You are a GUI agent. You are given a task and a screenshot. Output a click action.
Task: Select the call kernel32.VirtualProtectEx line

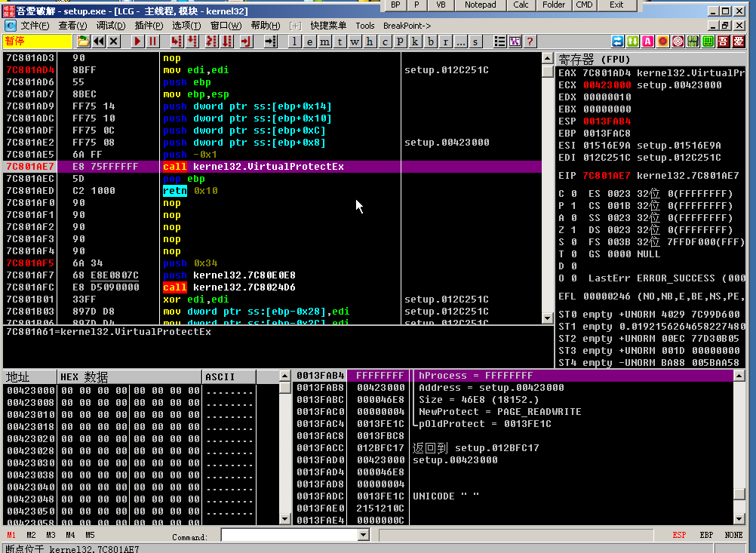(272, 166)
